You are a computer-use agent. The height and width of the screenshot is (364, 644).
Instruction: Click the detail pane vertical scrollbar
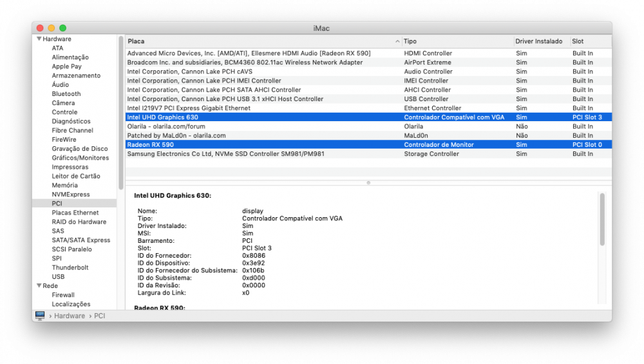[602, 219]
